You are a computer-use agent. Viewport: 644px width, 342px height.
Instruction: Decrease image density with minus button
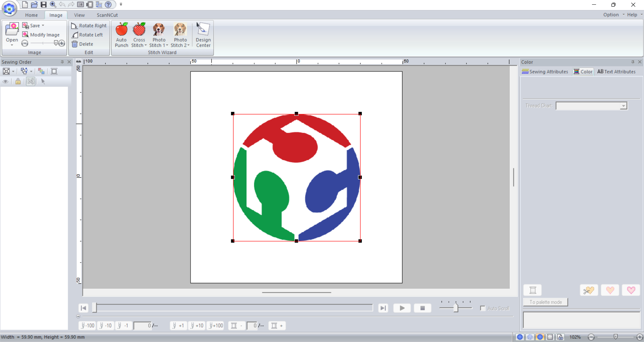point(25,43)
